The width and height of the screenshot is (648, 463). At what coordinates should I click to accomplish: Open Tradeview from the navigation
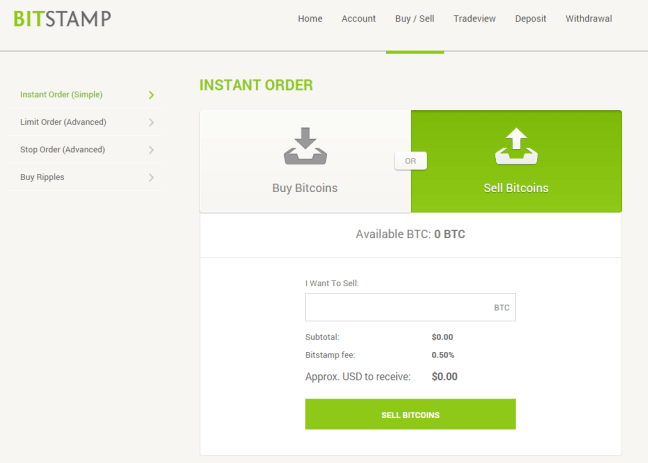474,19
